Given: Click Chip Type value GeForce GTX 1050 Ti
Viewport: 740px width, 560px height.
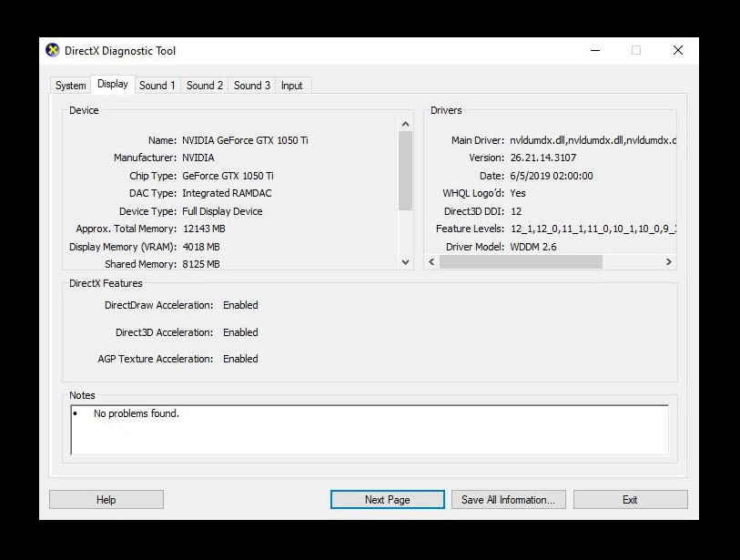Looking at the screenshot, I should pyautogui.click(x=228, y=176).
